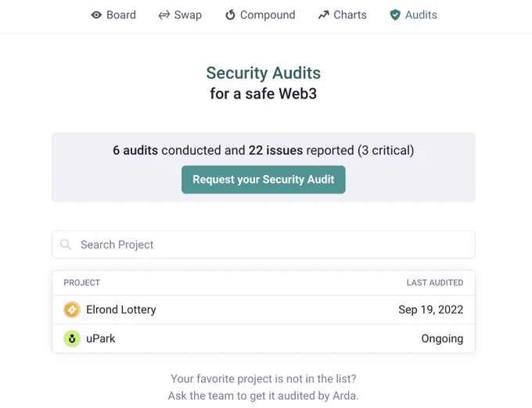Click the swap arrows icon
This screenshot has height=408, width=532.
pos(164,15)
